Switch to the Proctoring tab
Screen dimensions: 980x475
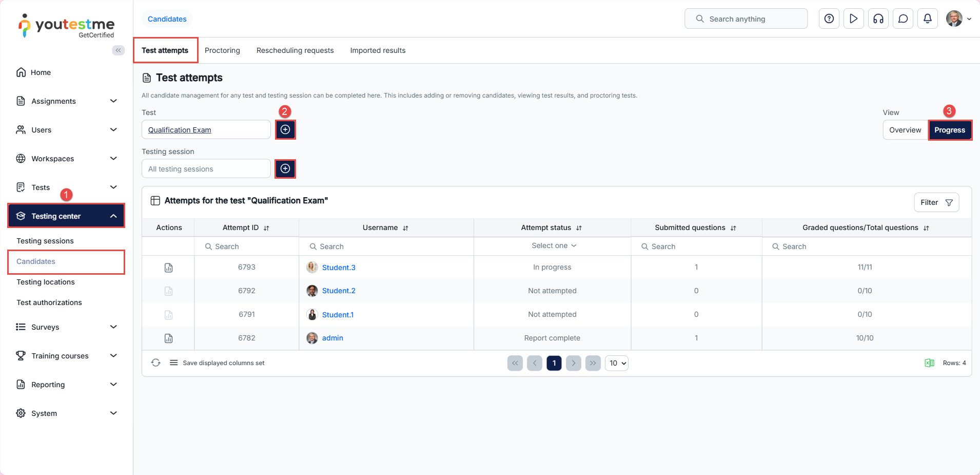[222, 50]
